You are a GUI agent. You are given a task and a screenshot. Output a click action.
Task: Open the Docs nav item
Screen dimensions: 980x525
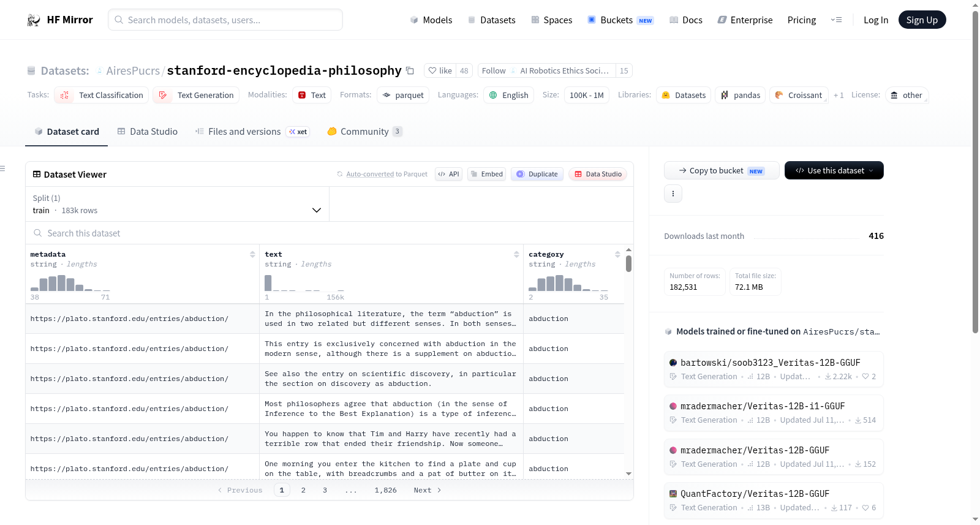[x=685, y=20]
